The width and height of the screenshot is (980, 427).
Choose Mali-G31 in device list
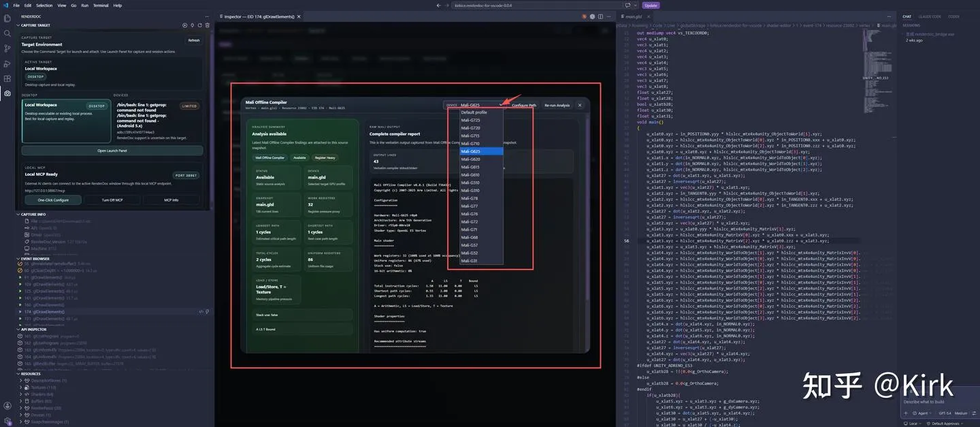click(482, 261)
